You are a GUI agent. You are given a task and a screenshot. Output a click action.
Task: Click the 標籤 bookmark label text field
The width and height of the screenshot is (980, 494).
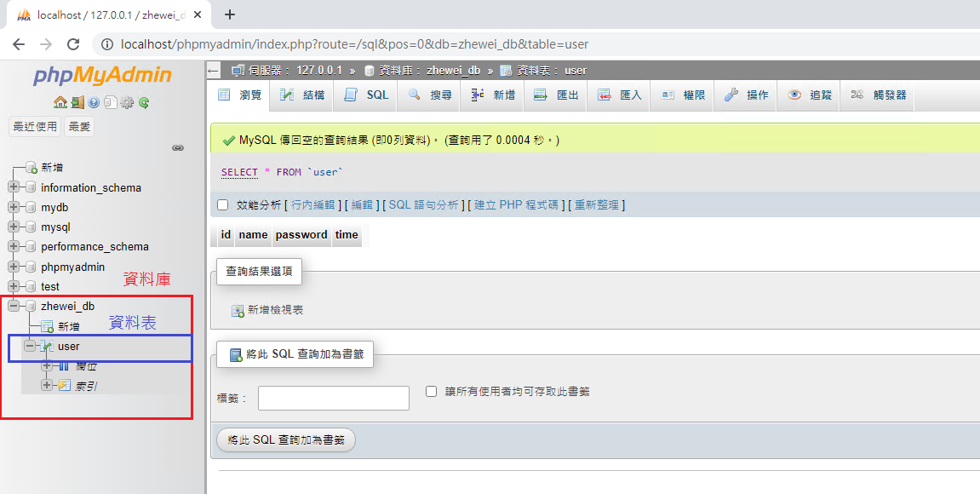point(333,398)
